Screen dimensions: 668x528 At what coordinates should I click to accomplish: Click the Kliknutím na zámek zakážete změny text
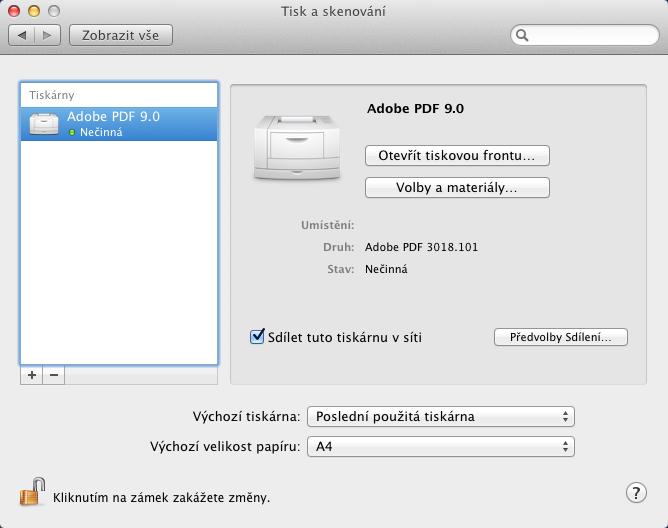(x=161, y=498)
